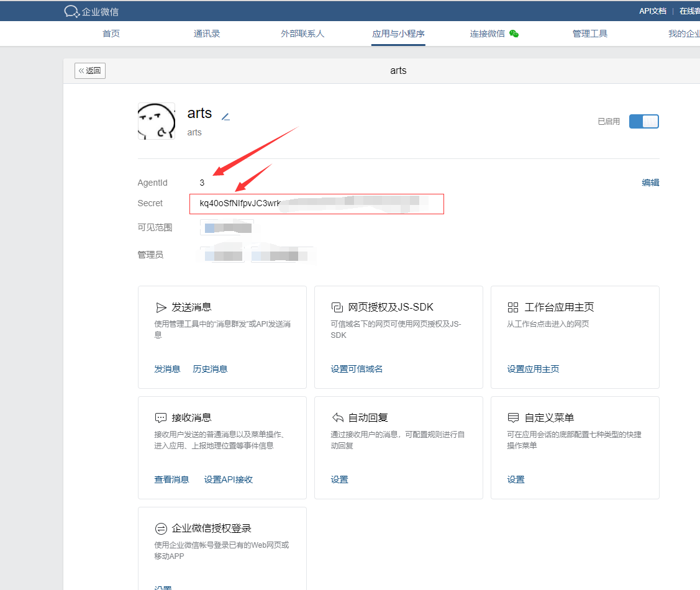Click the 自定义菜单 card title

point(549,418)
